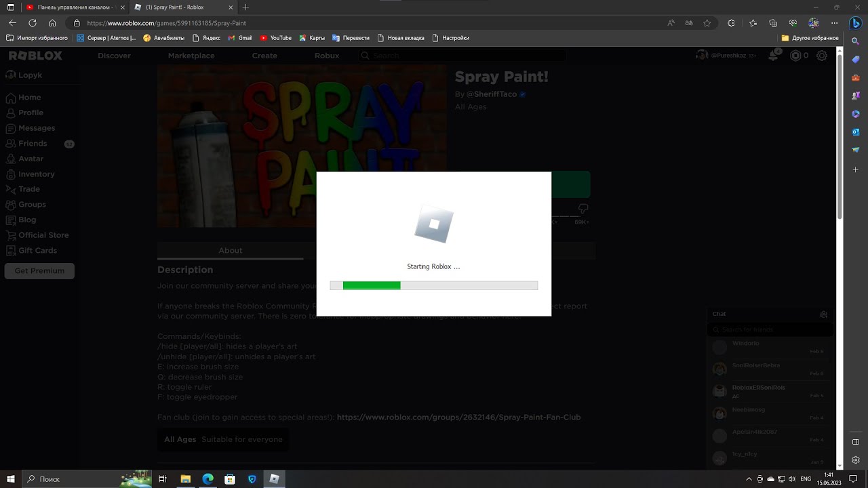Open chat with SoniRolserBebra
Viewport: 868px width, 488px height.
769,369
